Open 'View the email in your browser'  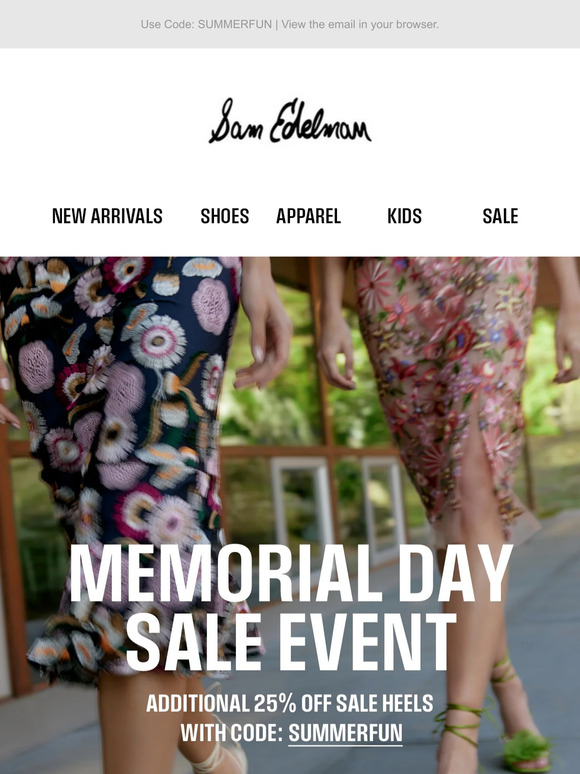tap(360, 24)
